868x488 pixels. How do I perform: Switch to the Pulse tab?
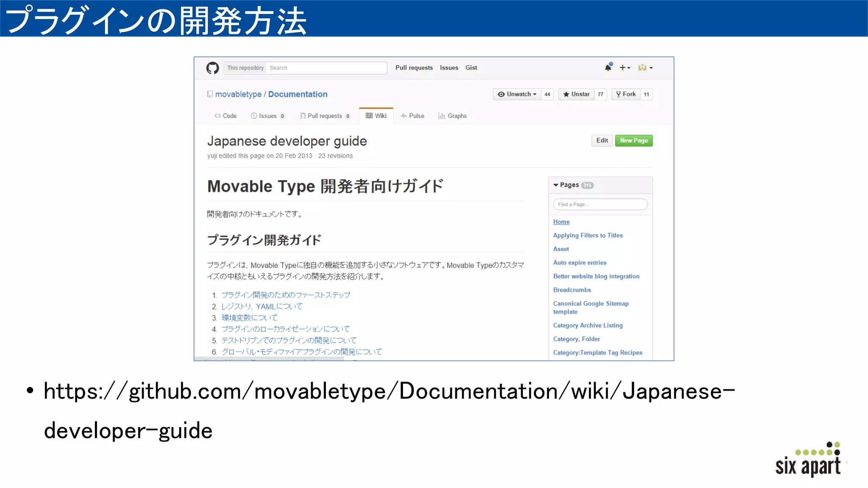(x=412, y=116)
